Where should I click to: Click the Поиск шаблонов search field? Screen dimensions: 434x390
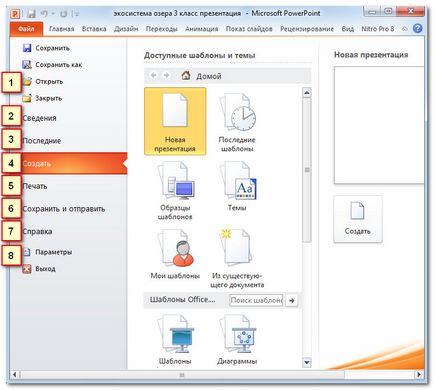[256, 300]
